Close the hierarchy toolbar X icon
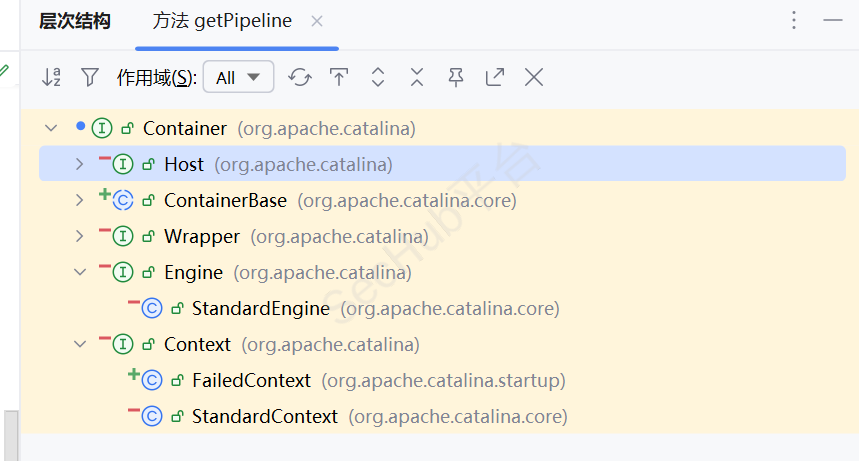The width and height of the screenshot is (859, 461). tap(534, 77)
